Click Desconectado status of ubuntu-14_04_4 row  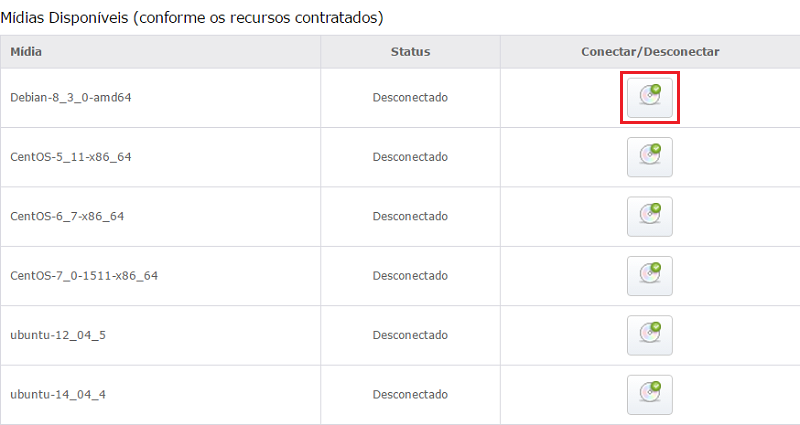[x=410, y=394]
